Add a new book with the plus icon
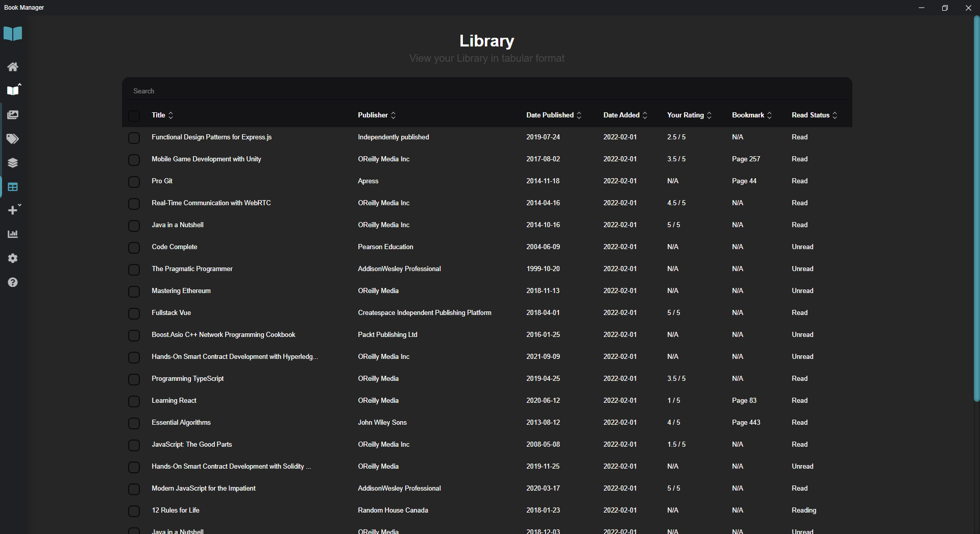The image size is (980, 534). pos(11,210)
